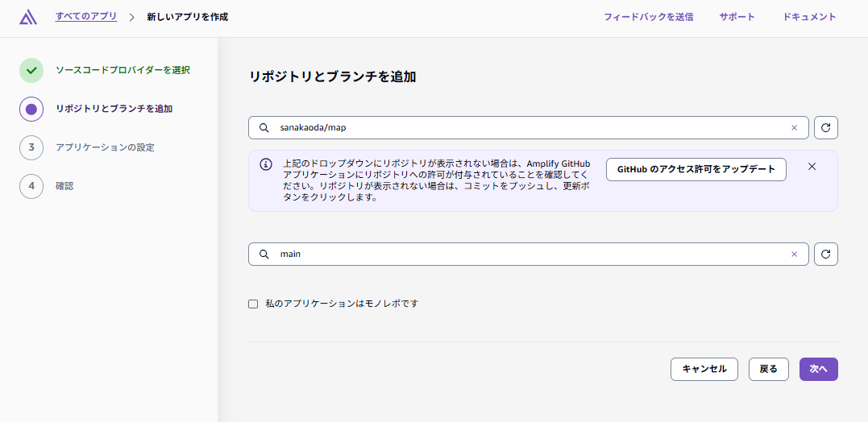
Task: Click the current step two circle indicator
Action: click(x=31, y=109)
